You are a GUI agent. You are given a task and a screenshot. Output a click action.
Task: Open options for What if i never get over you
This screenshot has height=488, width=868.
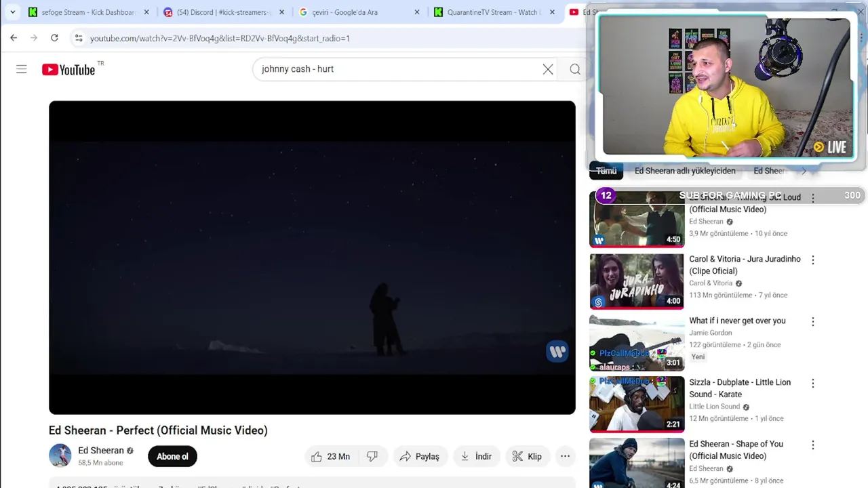(813, 321)
